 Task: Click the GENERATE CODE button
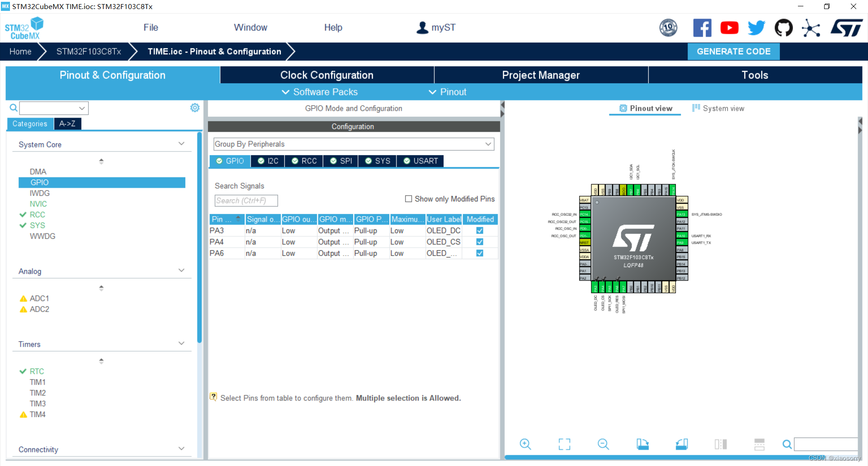(733, 52)
